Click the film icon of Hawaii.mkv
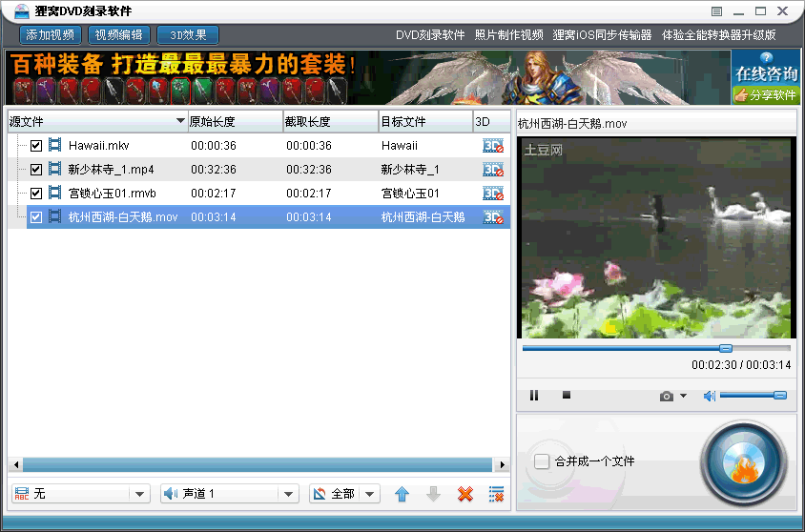The height and width of the screenshot is (532, 805). pyautogui.click(x=54, y=145)
